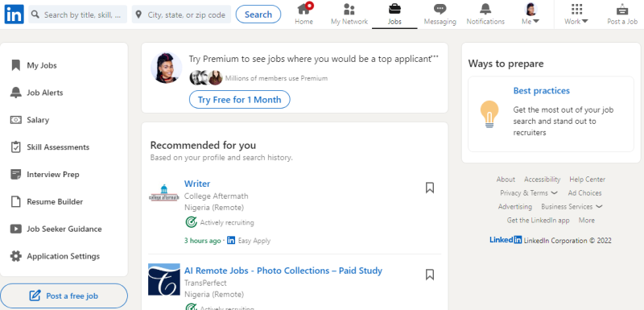The image size is (644, 310).
Task: Expand Privacy & Terms dropdown
Action: (x=529, y=193)
